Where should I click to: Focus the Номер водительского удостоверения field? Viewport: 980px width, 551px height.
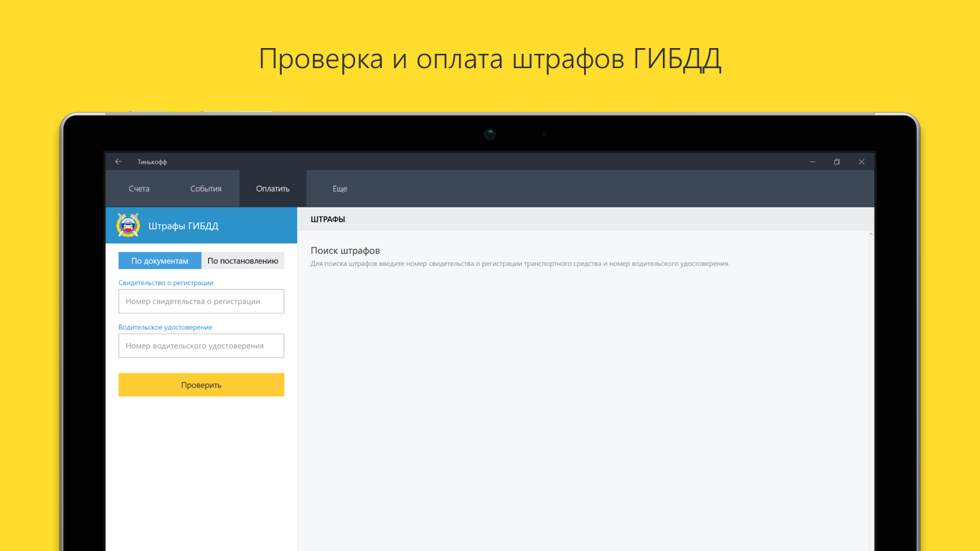click(x=202, y=346)
